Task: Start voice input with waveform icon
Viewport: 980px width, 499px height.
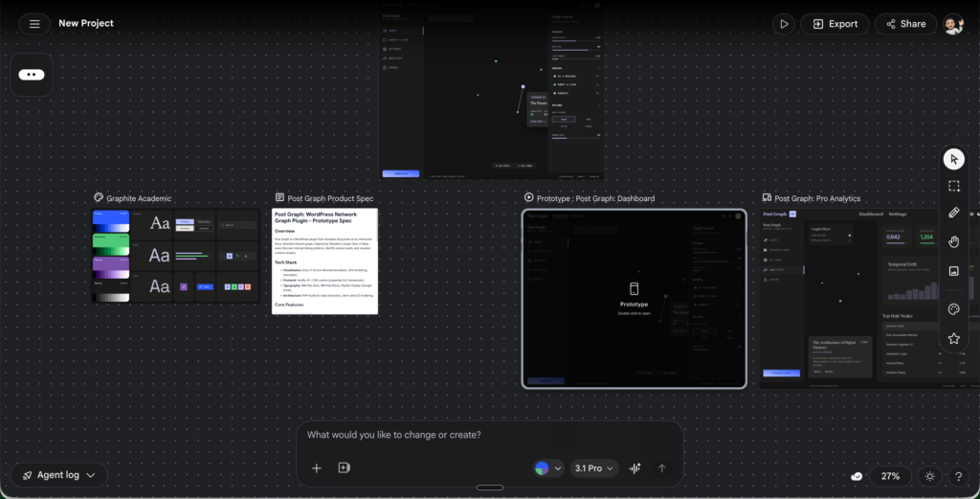Action: coord(635,468)
